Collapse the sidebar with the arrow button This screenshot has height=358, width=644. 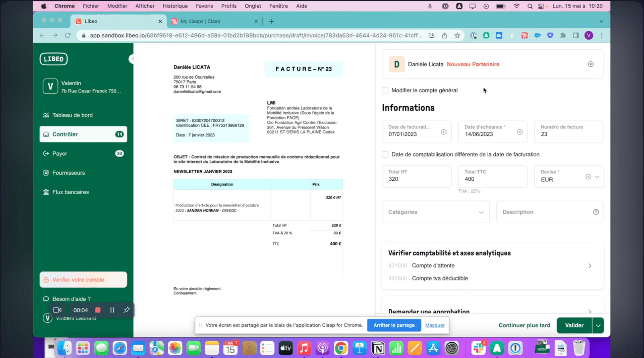click(133, 59)
